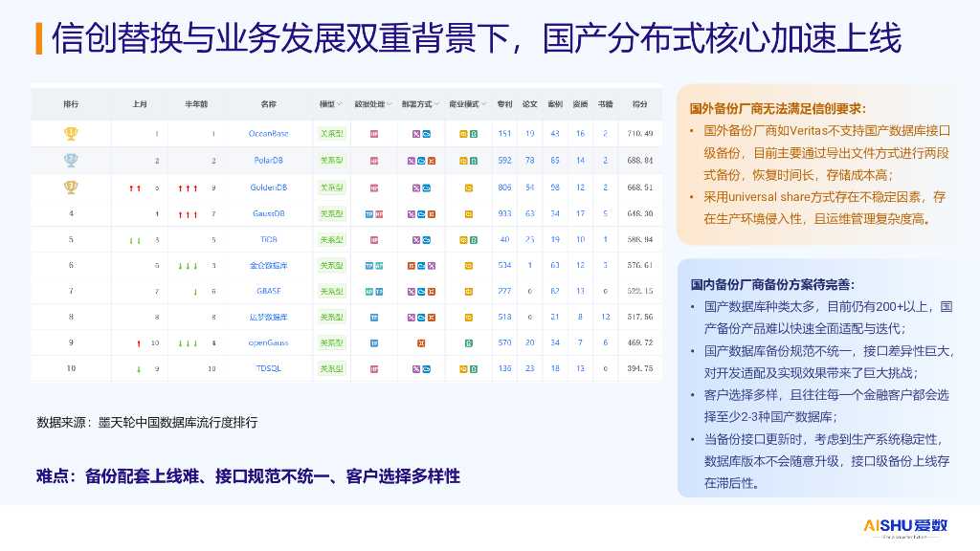Click the TP icon in GaussDB row

[369, 213]
